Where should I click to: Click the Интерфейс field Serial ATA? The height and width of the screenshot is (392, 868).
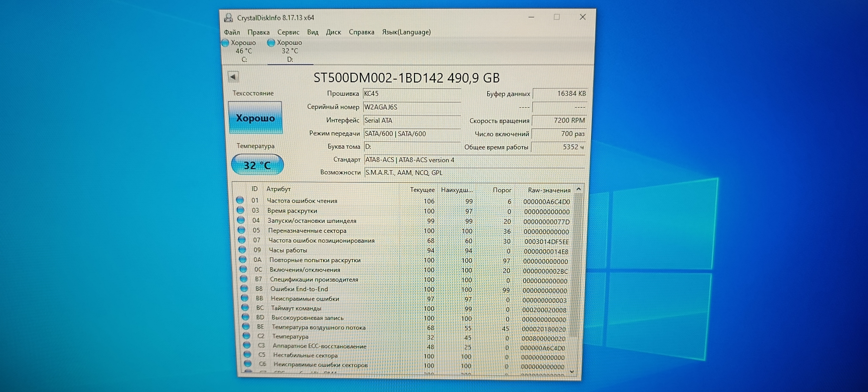pos(412,120)
